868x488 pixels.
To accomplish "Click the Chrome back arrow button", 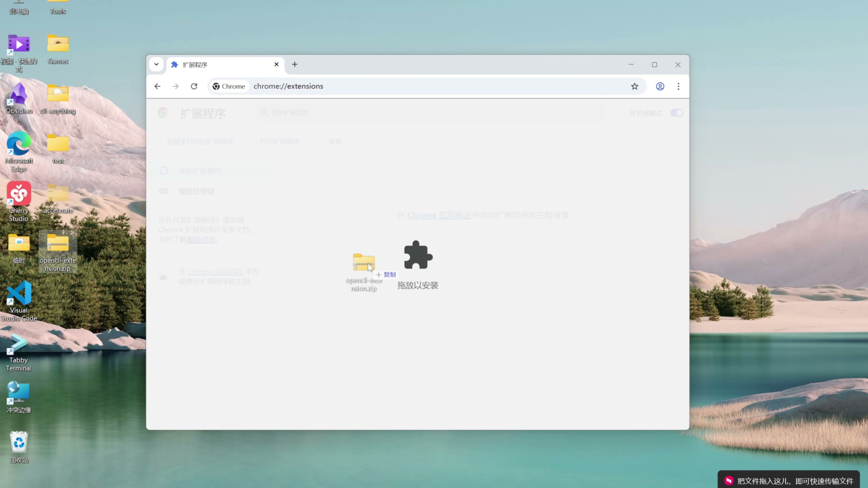I will pyautogui.click(x=157, y=86).
